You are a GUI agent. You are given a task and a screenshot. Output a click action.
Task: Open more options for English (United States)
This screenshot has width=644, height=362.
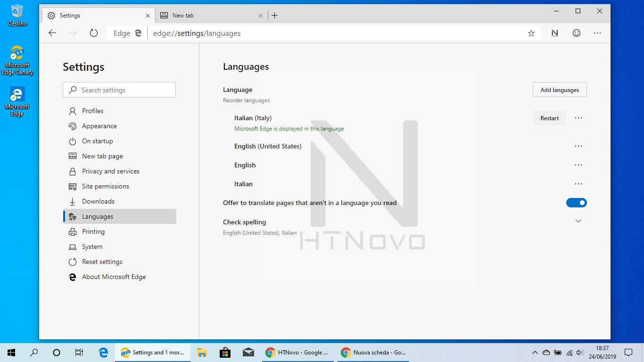(x=578, y=146)
